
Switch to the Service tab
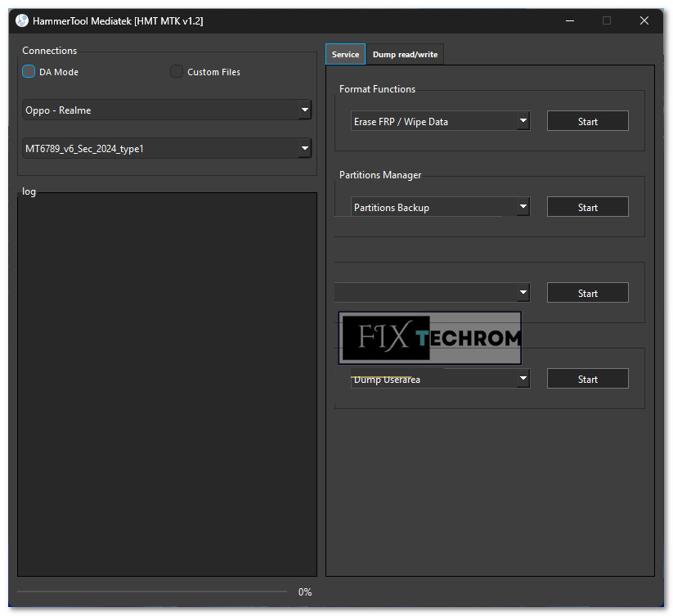(x=346, y=55)
